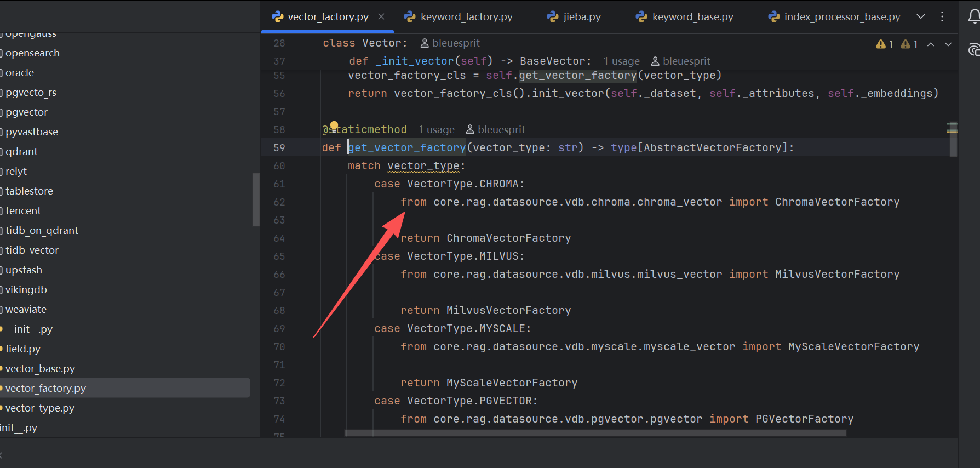Click author bleuesprit beside _init_vector
The height and width of the screenshot is (468, 980).
[680, 61]
